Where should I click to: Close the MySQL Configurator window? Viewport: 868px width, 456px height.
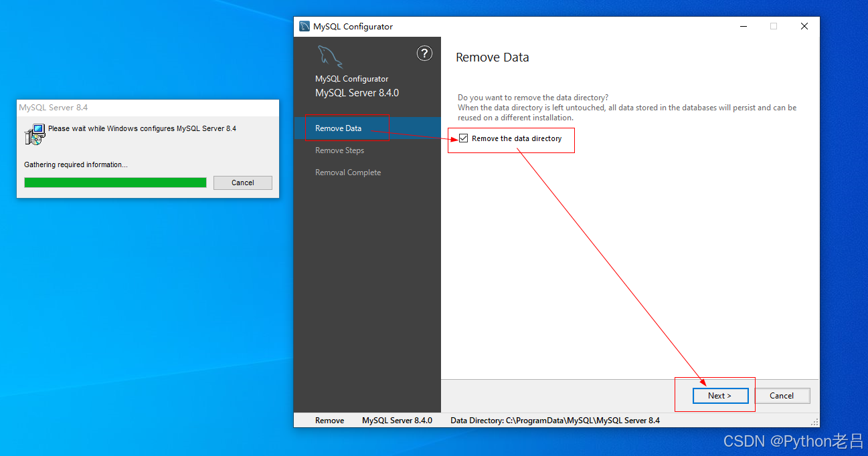[x=804, y=27]
